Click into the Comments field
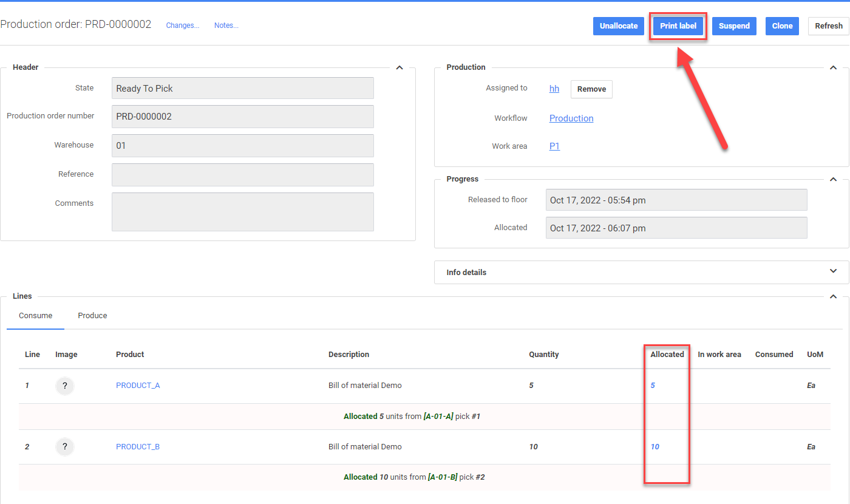The image size is (850, 504). point(242,212)
